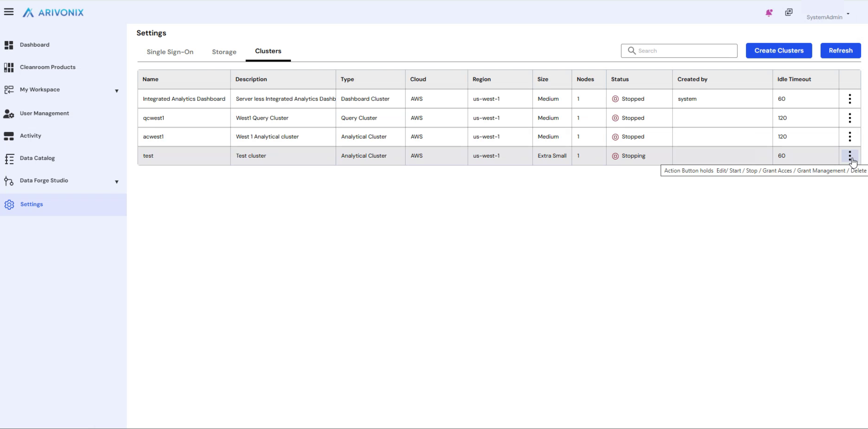The width and height of the screenshot is (868, 429).
Task: Open Data Catalog from sidebar
Action: pyautogui.click(x=37, y=158)
